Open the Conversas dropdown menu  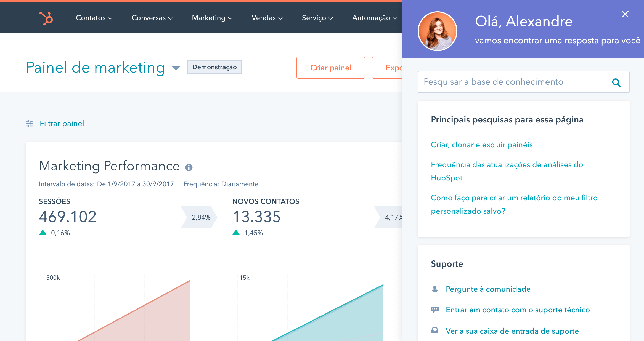coord(152,18)
